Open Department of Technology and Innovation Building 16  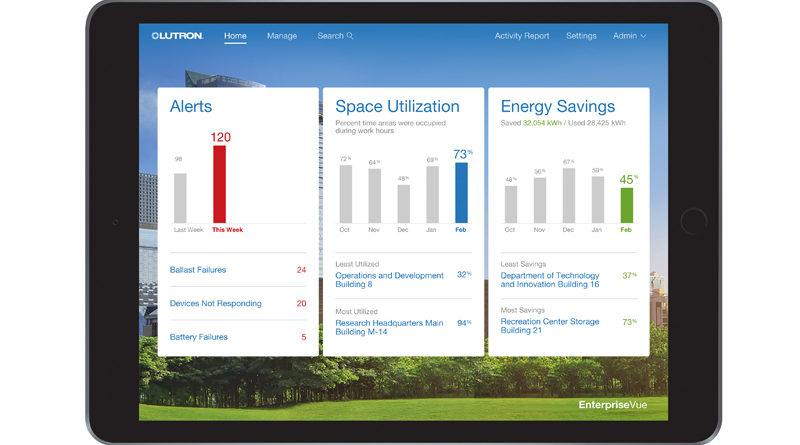tap(550, 280)
